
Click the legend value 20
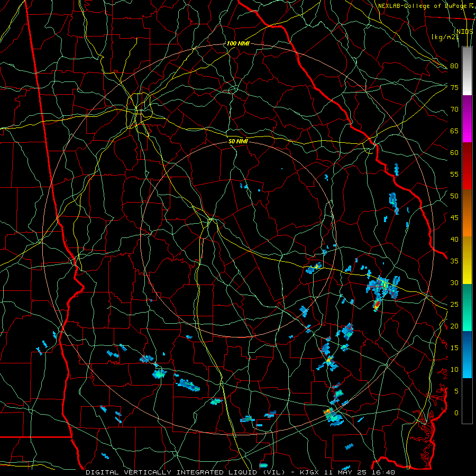click(454, 326)
